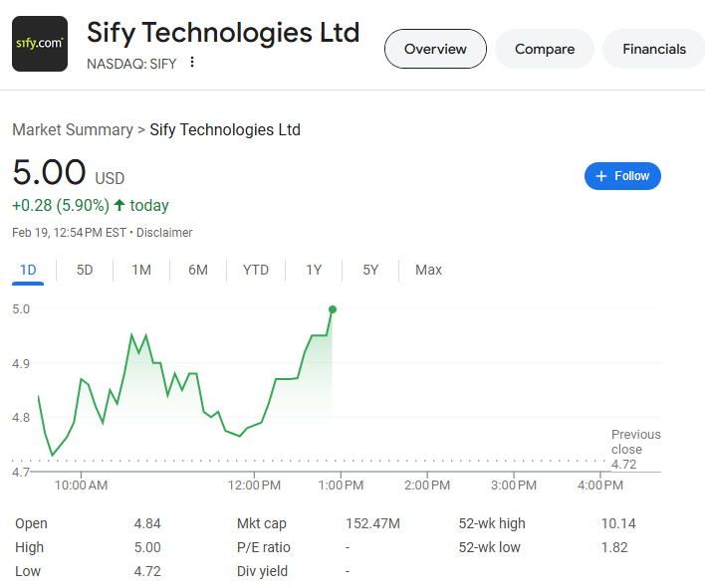Click the +0.28 (5.90%) change text
Viewport: 705px width, 588px height.
click(x=61, y=205)
